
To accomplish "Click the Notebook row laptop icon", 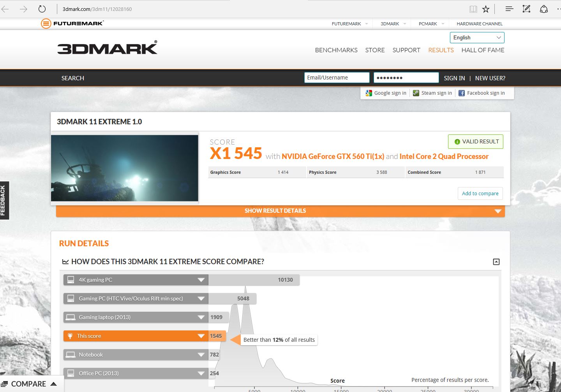I will pos(71,355).
